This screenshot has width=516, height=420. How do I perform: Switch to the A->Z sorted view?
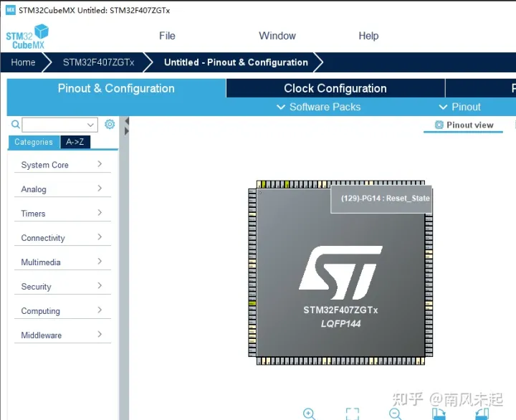tap(75, 142)
